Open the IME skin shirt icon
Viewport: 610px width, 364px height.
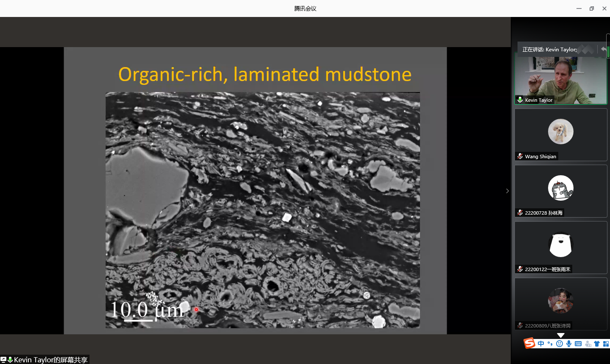(597, 344)
